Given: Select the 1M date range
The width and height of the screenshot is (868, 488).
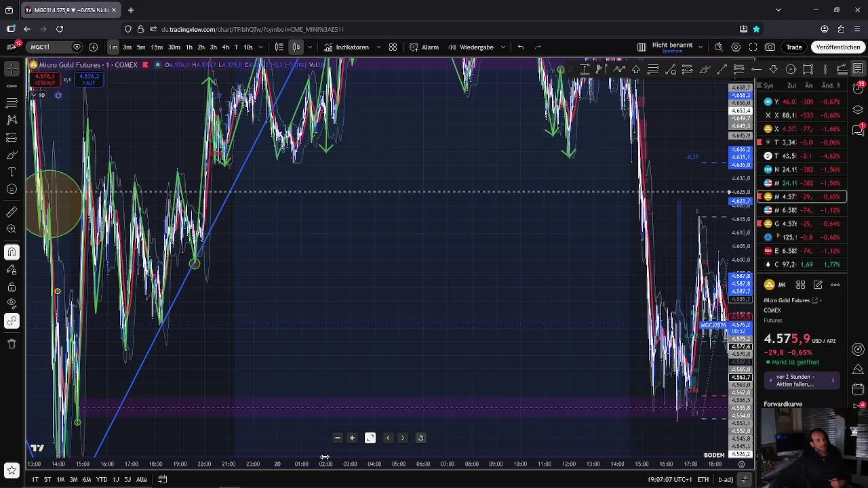Looking at the screenshot, I should coord(60,479).
